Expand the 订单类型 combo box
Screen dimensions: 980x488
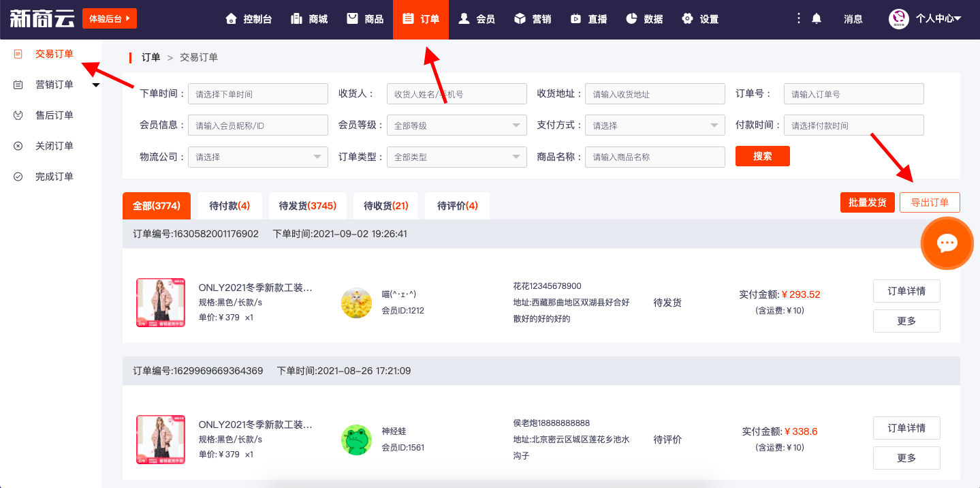(457, 157)
